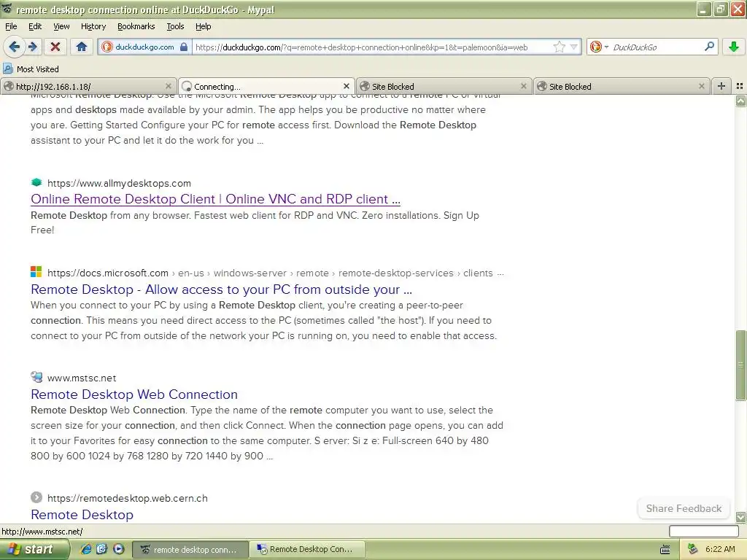The image size is (747, 560).
Task: Open the Bookmarks menu
Action: point(136,26)
